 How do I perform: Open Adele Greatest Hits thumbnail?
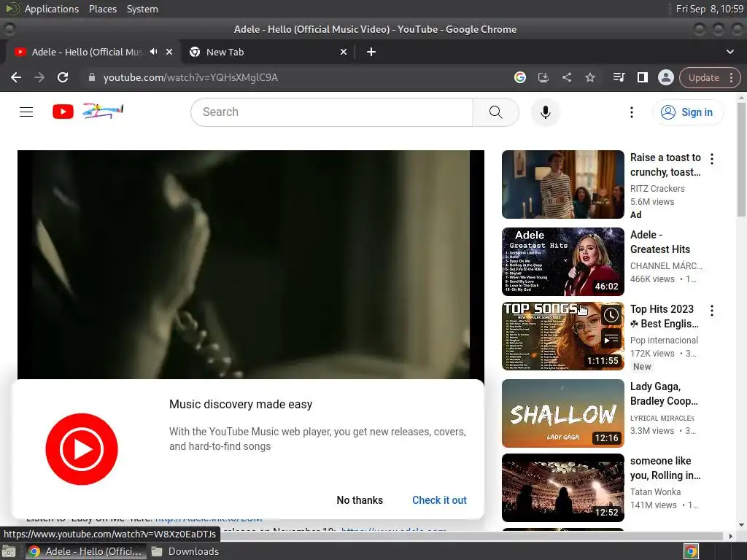pos(562,262)
